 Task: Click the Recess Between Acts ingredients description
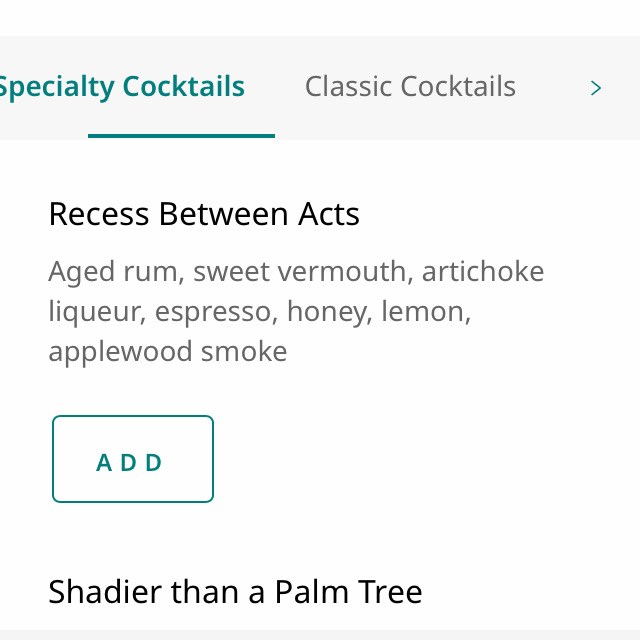(x=296, y=311)
